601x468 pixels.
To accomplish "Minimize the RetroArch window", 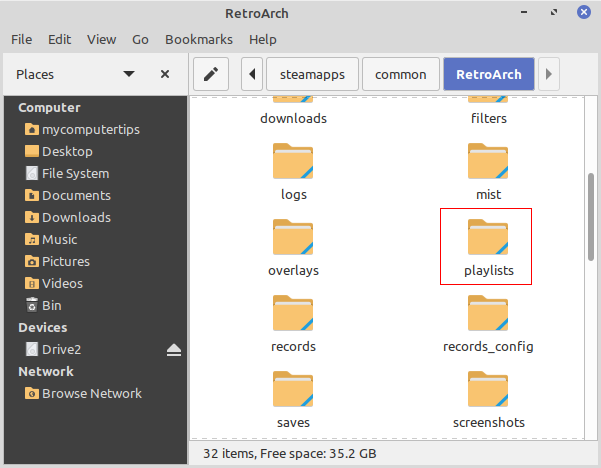I will click(x=524, y=12).
